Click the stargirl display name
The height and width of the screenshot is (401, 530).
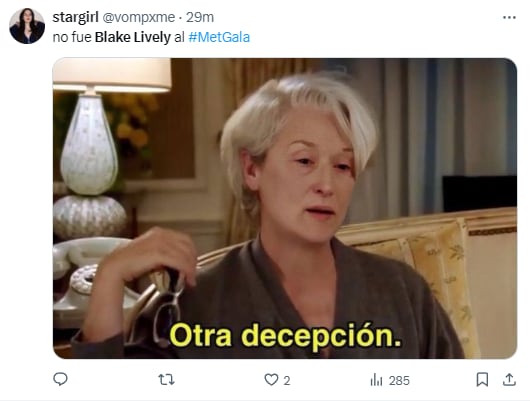click(x=75, y=17)
